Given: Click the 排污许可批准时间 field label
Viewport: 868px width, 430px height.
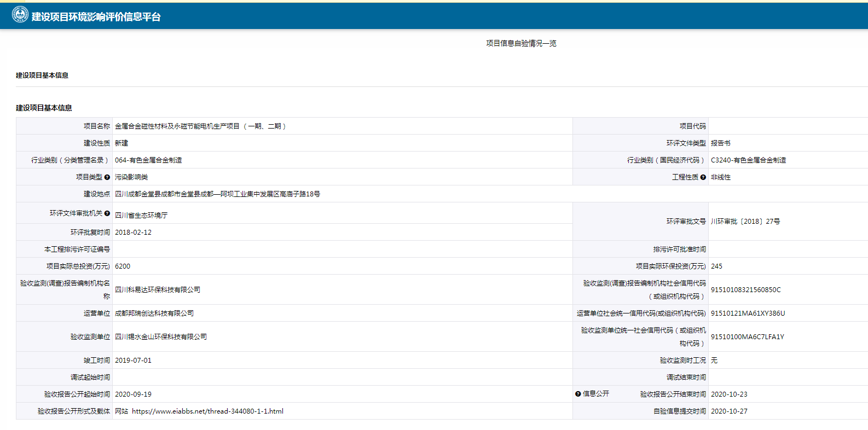Looking at the screenshot, I should pos(680,249).
